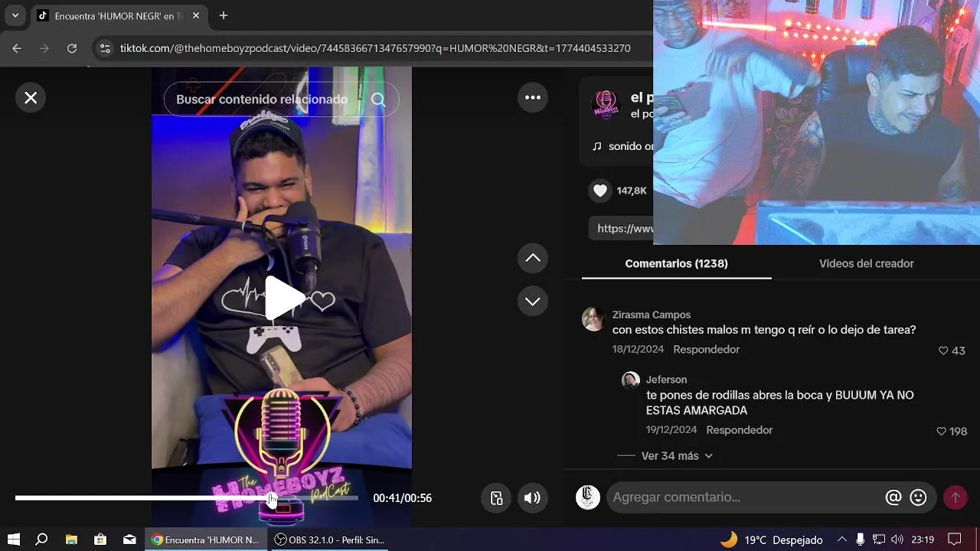The width and height of the screenshot is (980, 551).
Task: Switch to Videos del creador tab
Action: click(x=866, y=263)
